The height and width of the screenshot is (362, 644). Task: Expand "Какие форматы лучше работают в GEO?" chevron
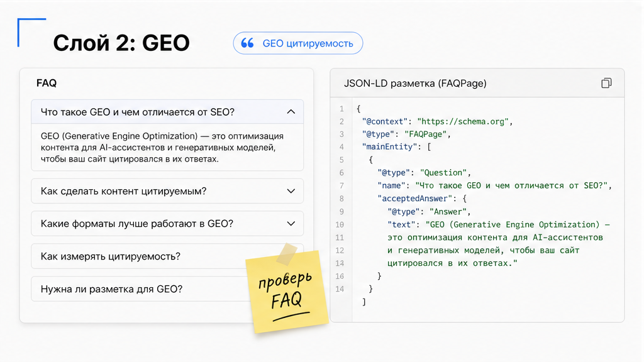(x=291, y=224)
